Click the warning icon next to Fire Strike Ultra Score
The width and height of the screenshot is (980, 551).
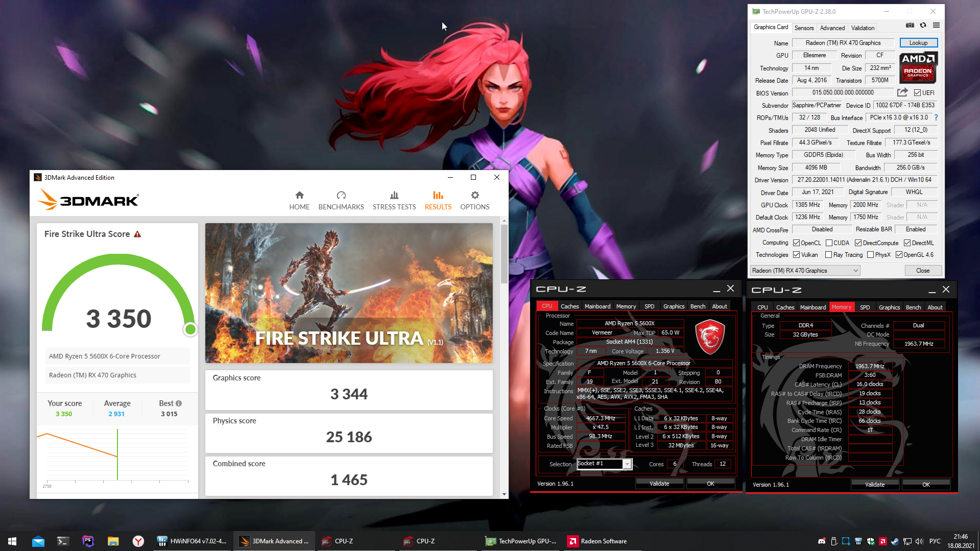pos(137,234)
